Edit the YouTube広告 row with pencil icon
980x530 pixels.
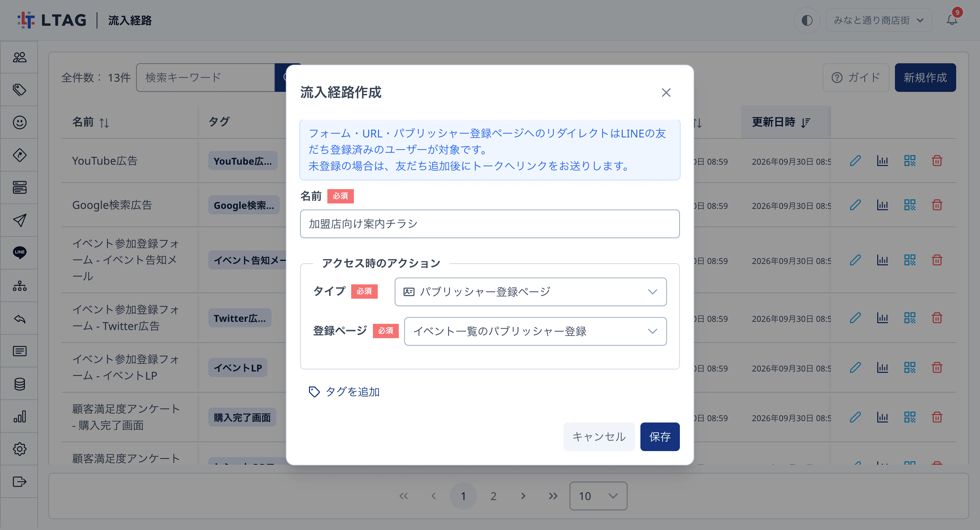click(x=855, y=161)
